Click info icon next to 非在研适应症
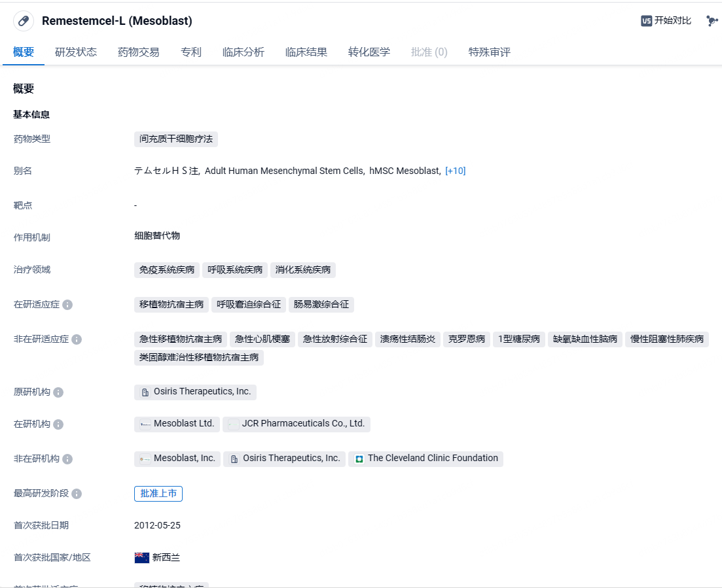 point(77,339)
